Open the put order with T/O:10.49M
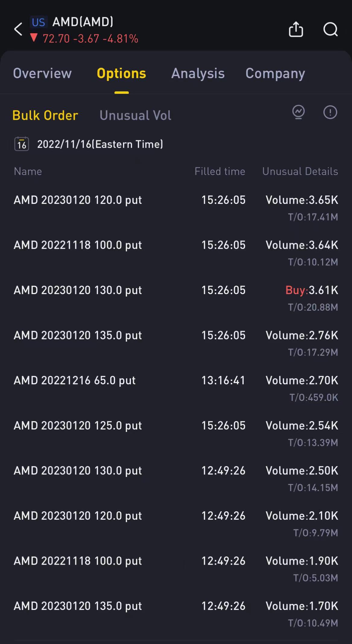Viewport: 352px width, 644px height. pos(78,606)
